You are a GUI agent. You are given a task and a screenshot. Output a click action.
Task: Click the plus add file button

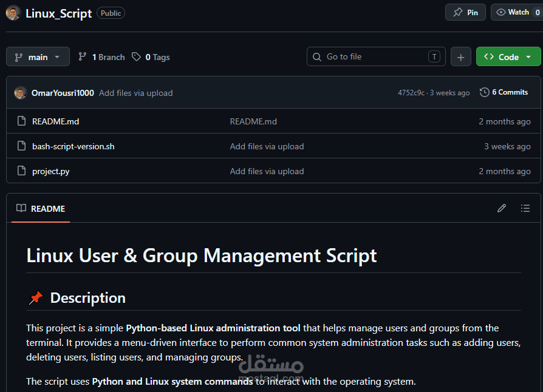click(460, 57)
